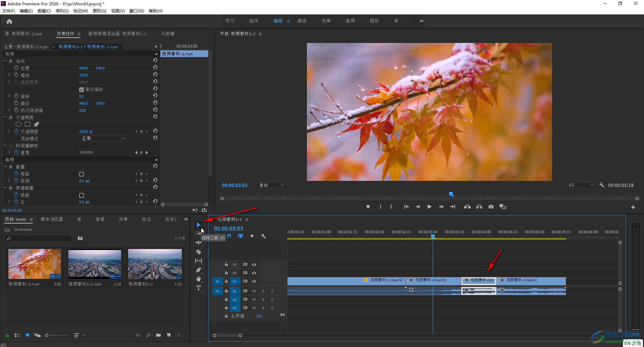Open playback resolution 1/2 dropdown

pyautogui.click(x=581, y=185)
